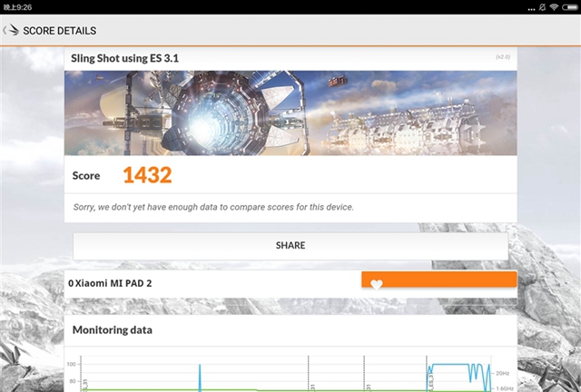Tap the '(v2.0)' version label
Screen dimensions: 581x392
pyautogui.click(x=503, y=57)
